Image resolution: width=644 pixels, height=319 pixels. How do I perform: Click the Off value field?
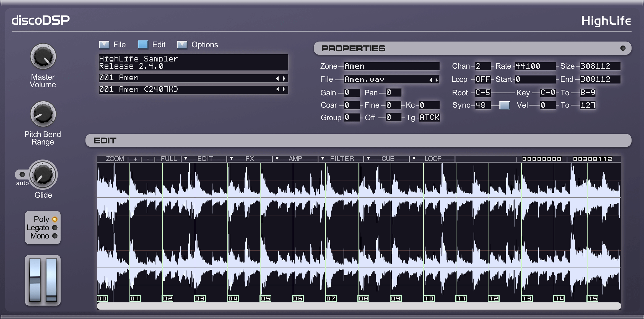[x=393, y=118]
